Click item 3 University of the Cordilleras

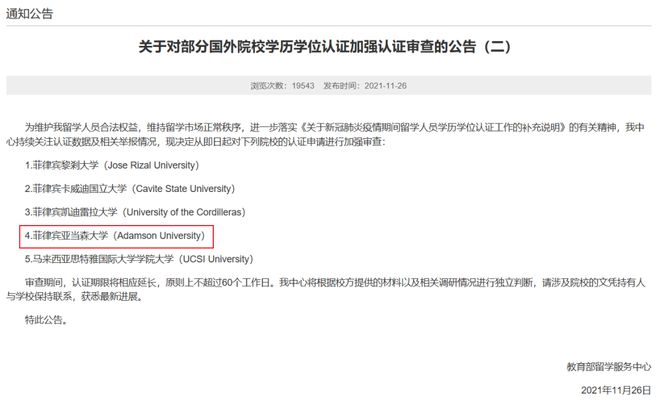[135, 212]
